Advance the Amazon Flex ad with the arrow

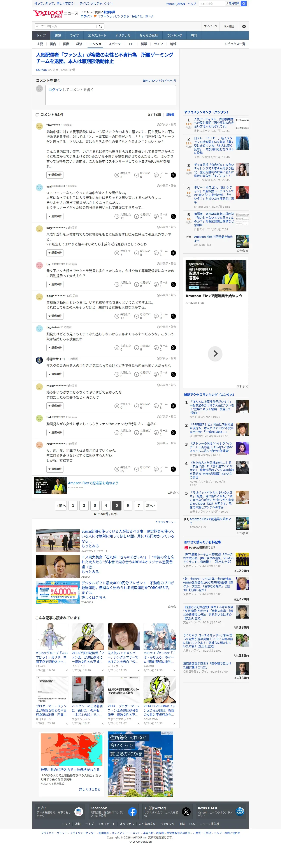point(215,353)
